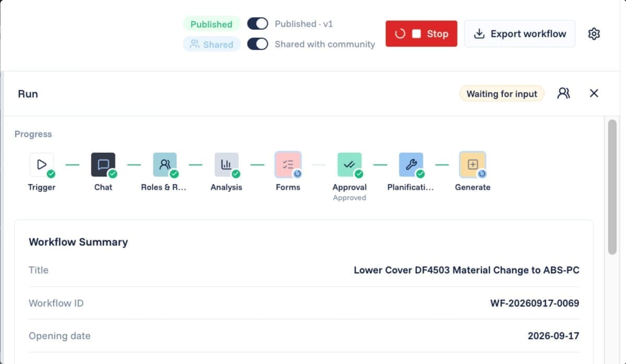Select the Roles & R... step icon

click(165, 165)
